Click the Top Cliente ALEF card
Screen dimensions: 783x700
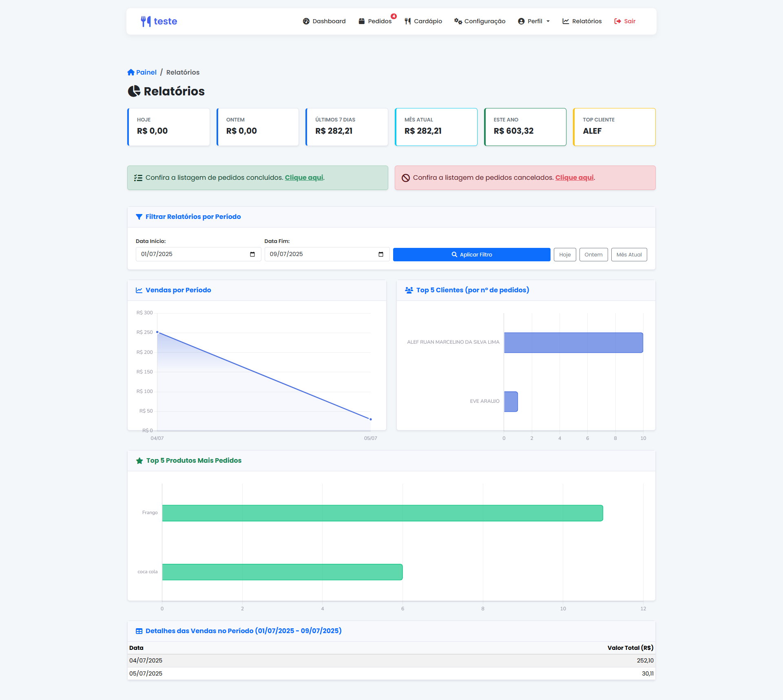(x=614, y=127)
